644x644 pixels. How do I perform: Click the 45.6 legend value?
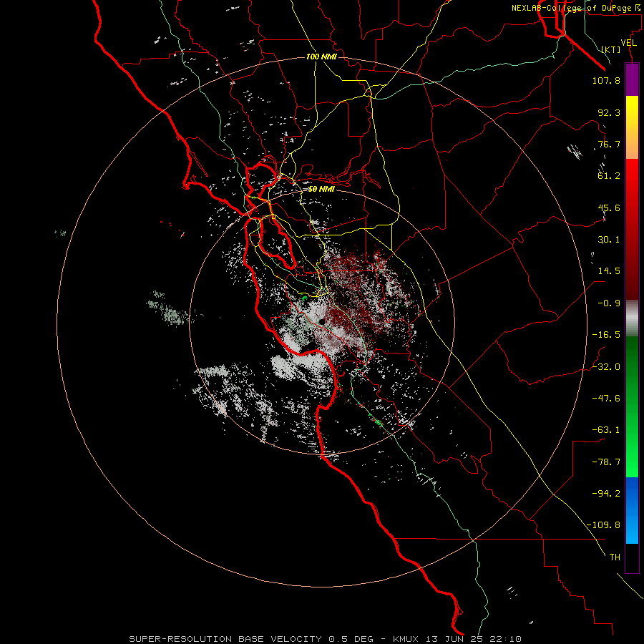(x=609, y=208)
